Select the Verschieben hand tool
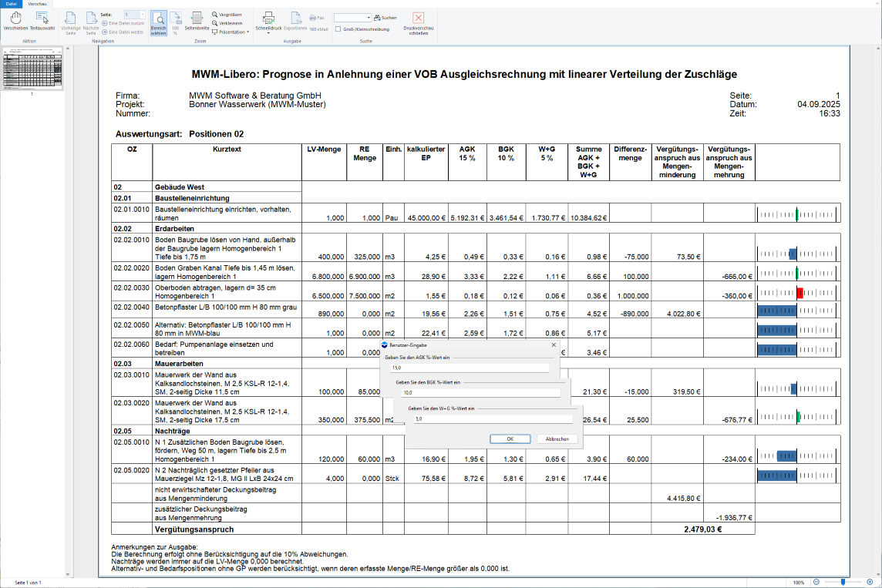The width and height of the screenshot is (882, 588). 15,22
